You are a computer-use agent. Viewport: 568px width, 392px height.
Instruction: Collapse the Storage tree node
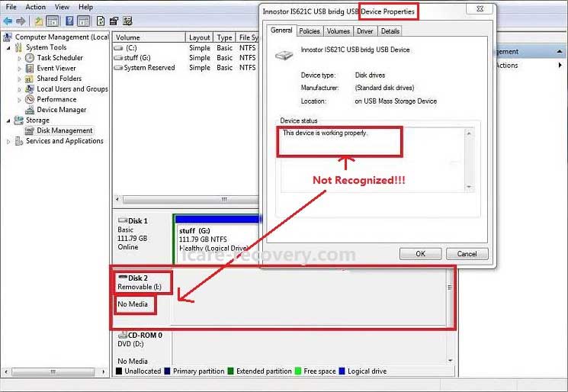point(8,120)
